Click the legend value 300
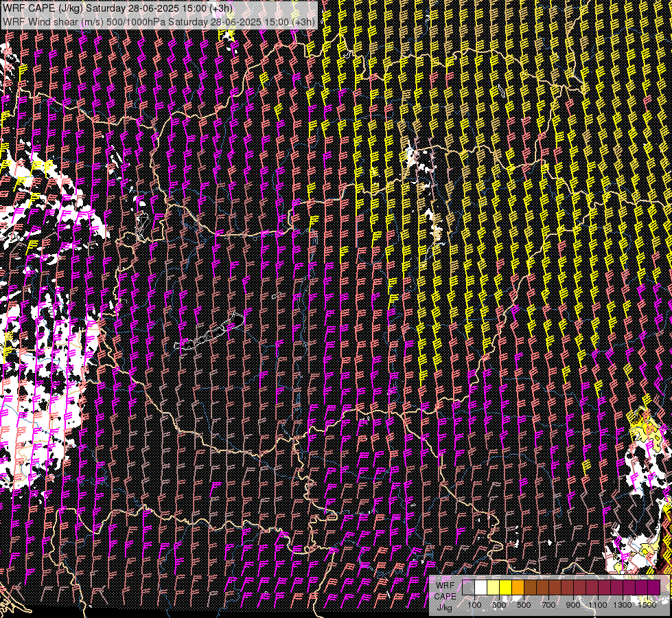 point(499,605)
